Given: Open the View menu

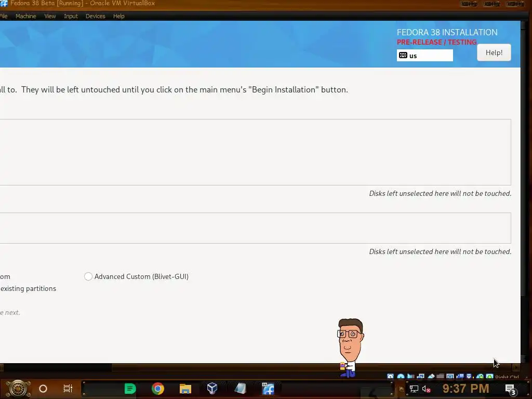Looking at the screenshot, I should click(x=50, y=16).
